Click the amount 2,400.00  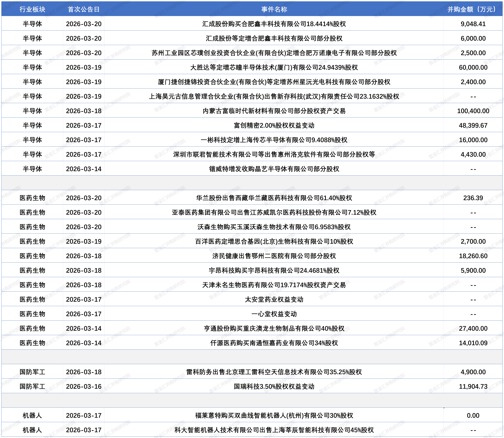tap(473, 82)
